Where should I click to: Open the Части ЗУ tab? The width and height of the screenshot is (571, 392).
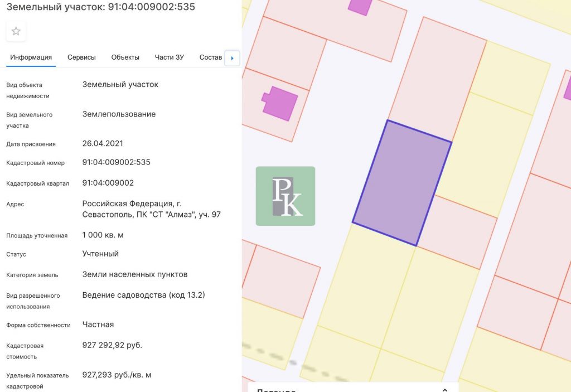[169, 57]
